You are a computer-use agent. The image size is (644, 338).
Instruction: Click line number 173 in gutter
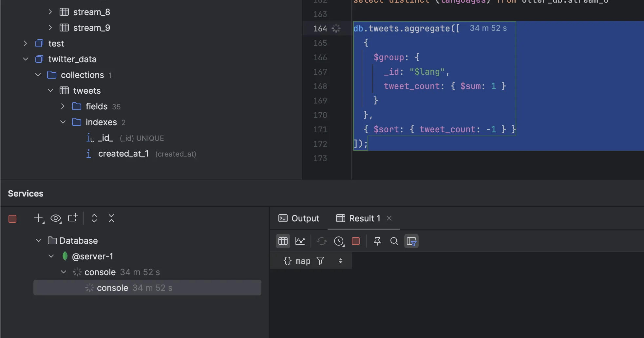[x=320, y=158]
